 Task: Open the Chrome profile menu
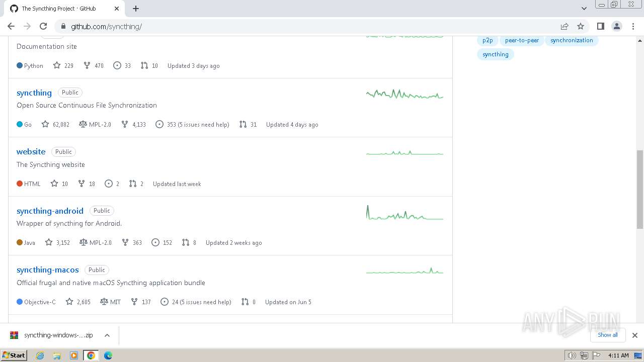[617, 26]
